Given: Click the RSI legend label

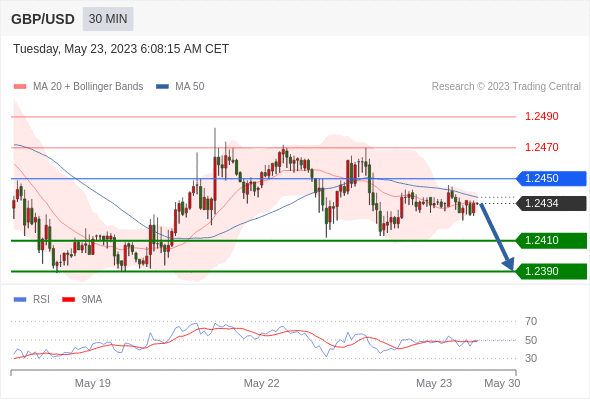Looking at the screenshot, I should [x=41, y=300].
